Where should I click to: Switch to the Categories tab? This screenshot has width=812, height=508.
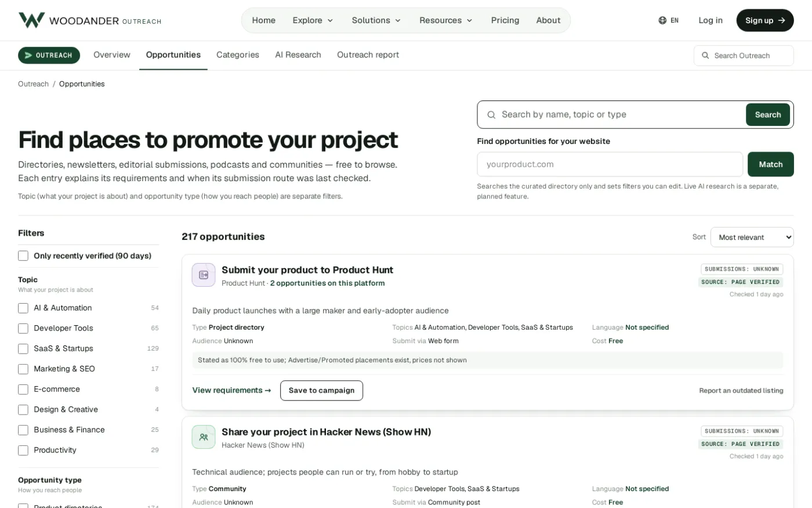click(238, 55)
